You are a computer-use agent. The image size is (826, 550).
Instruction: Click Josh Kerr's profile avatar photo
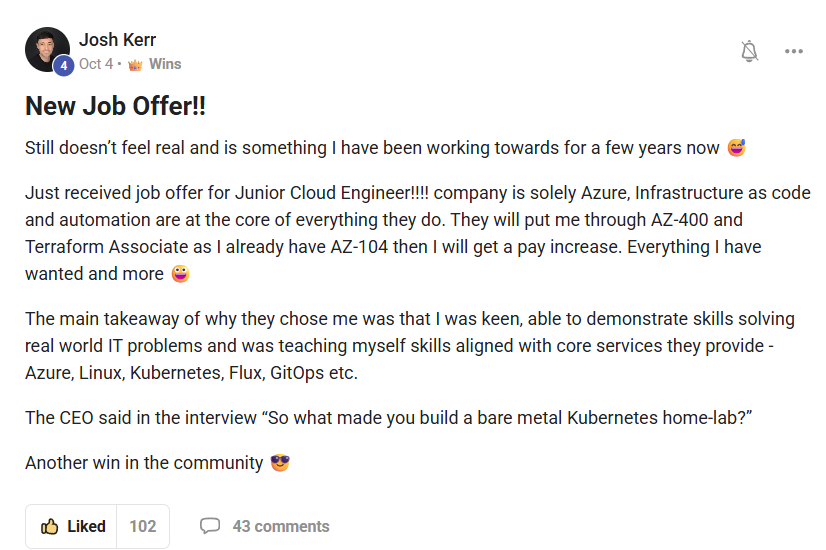tap(46, 49)
